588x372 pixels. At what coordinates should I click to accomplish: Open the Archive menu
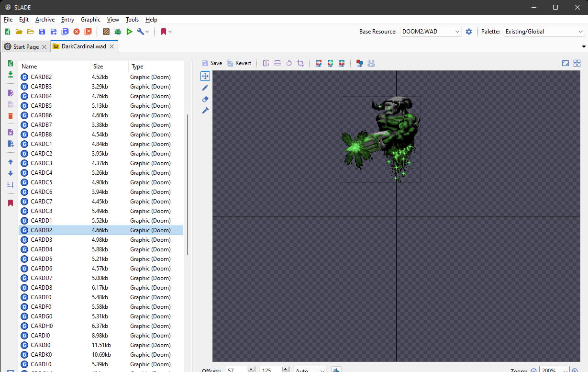(45, 20)
